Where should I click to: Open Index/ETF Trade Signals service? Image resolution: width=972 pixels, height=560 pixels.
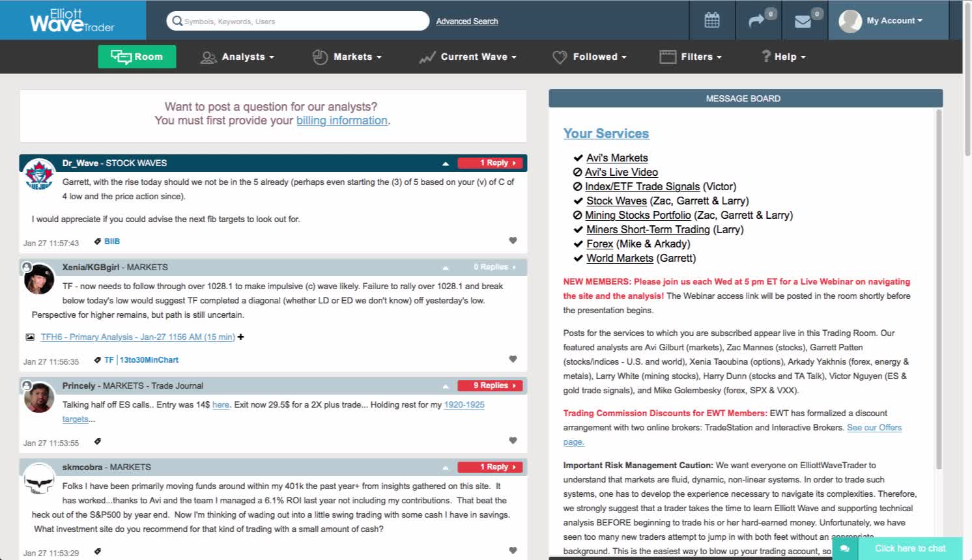tap(642, 187)
